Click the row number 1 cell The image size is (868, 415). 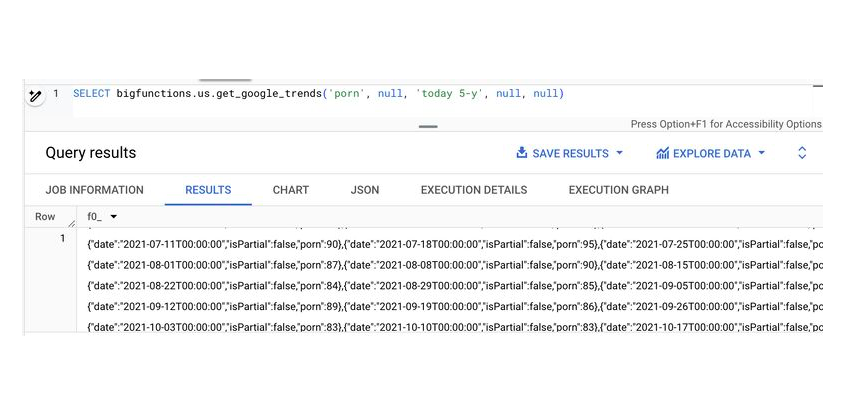[x=63, y=238]
